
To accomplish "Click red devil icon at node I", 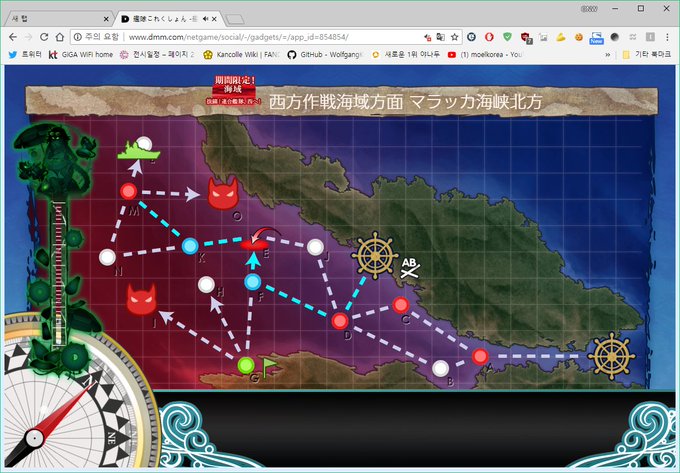I will [x=142, y=300].
